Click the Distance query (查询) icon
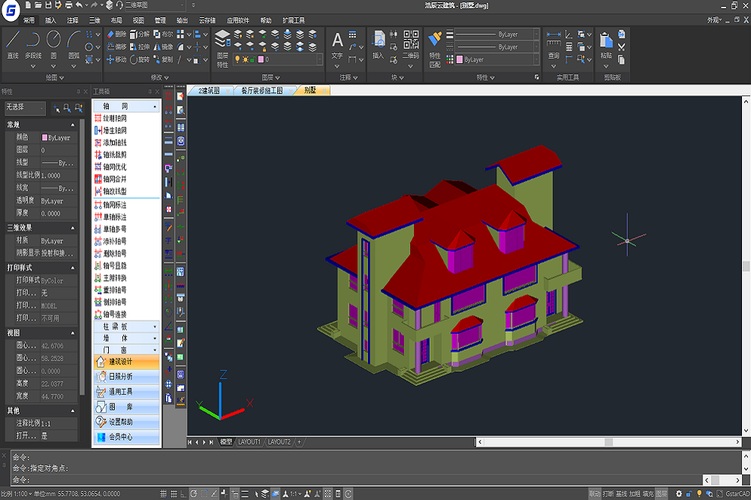Screen dimensions: 751x500 click(554, 45)
